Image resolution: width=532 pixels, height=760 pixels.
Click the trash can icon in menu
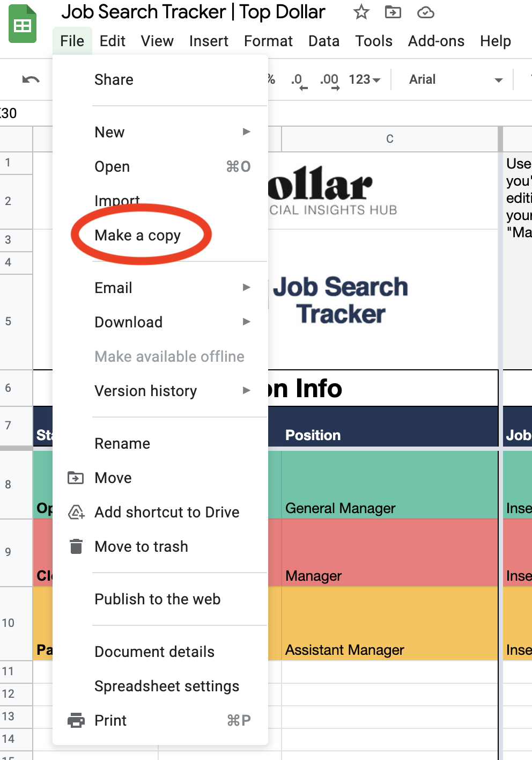[76, 546]
